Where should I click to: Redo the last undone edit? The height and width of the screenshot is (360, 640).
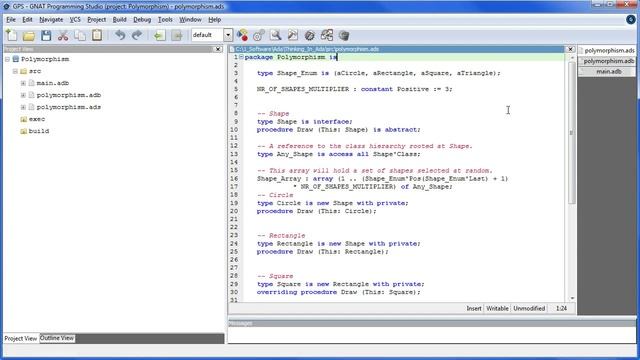click(137, 36)
